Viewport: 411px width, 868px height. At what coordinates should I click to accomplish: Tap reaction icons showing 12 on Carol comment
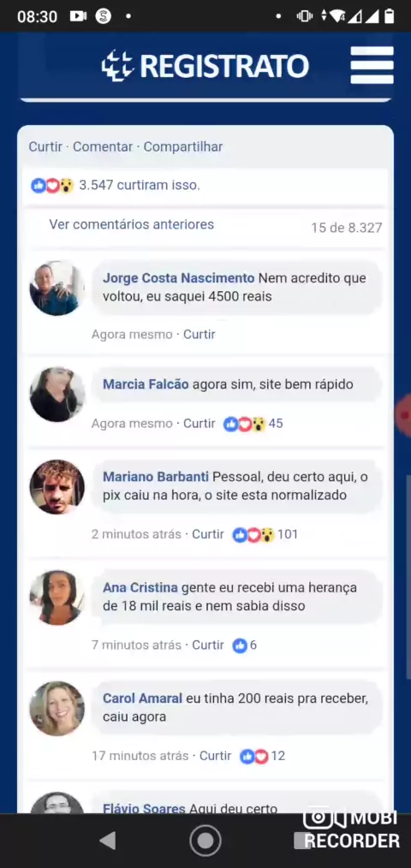(254, 756)
